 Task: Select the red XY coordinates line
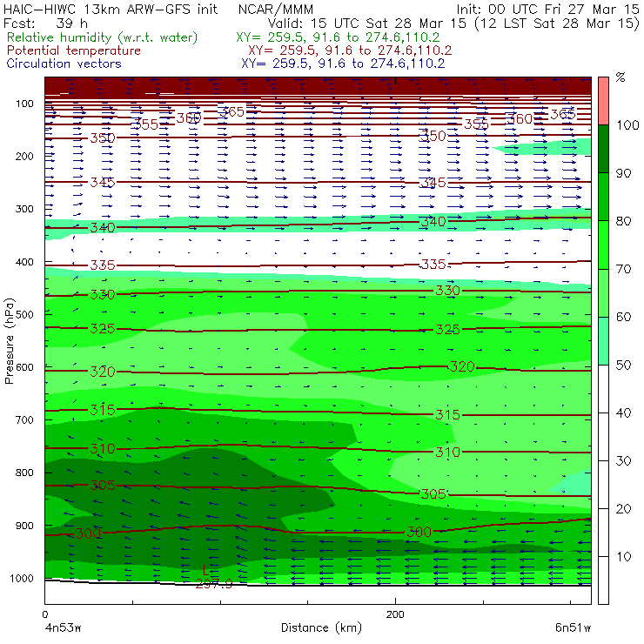[350, 50]
